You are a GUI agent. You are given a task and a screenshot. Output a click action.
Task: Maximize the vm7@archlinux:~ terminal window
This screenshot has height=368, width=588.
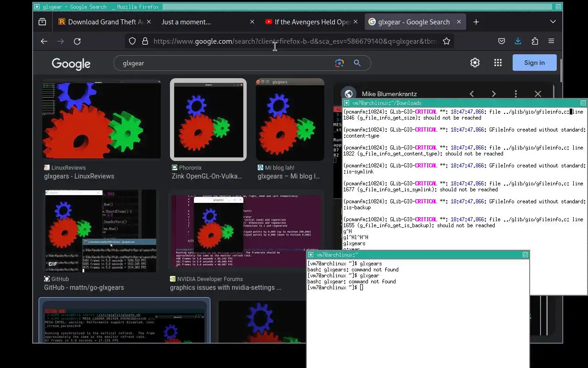point(525,254)
